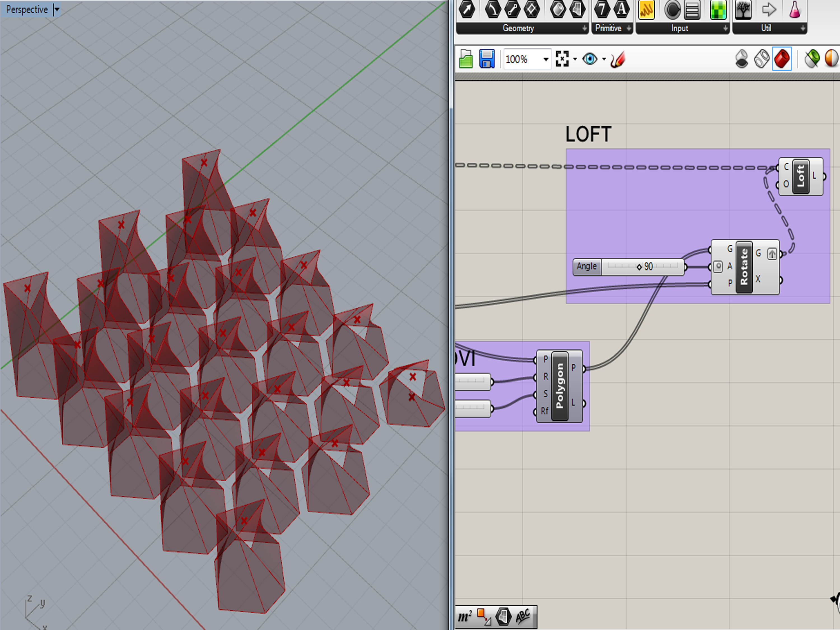The width and height of the screenshot is (840, 630).
Task: Open the named views eye icon
Action: tap(590, 59)
